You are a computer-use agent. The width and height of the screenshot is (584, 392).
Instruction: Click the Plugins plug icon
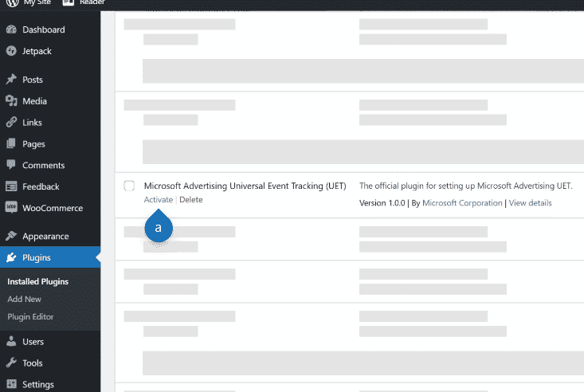click(x=11, y=257)
